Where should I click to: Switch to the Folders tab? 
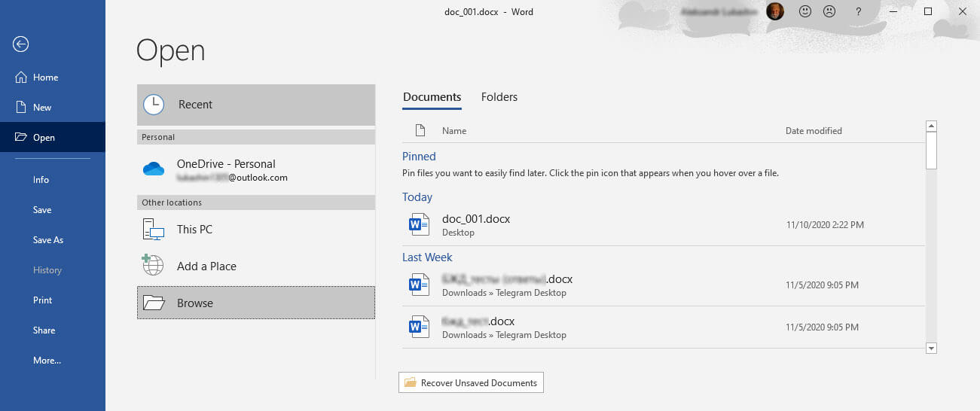[x=499, y=96]
